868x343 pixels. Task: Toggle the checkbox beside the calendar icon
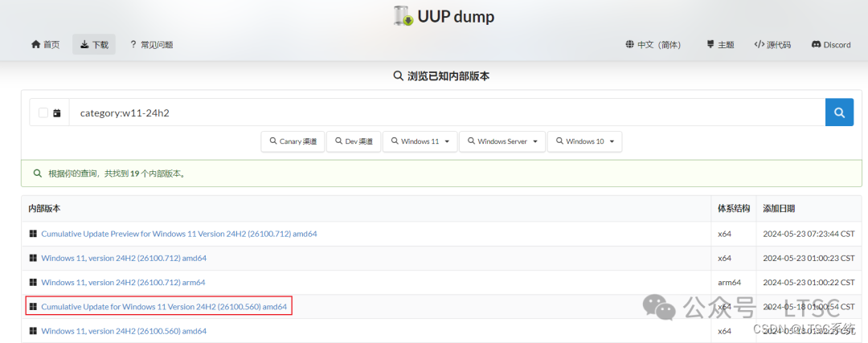click(43, 112)
